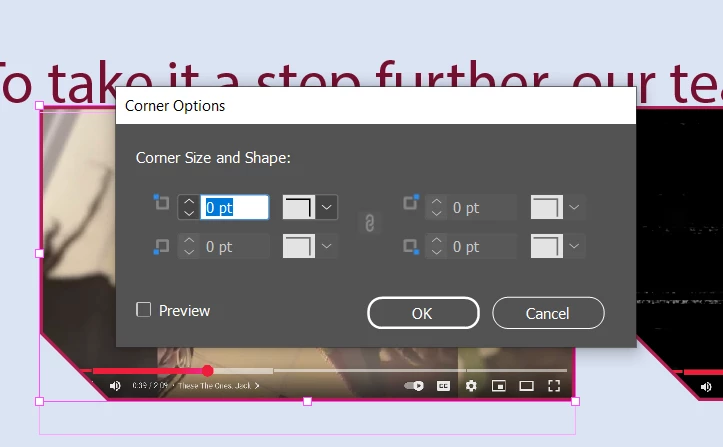Image resolution: width=723 pixels, height=447 pixels.
Task: Increase the top-right corner size value
Action: (x=436, y=202)
